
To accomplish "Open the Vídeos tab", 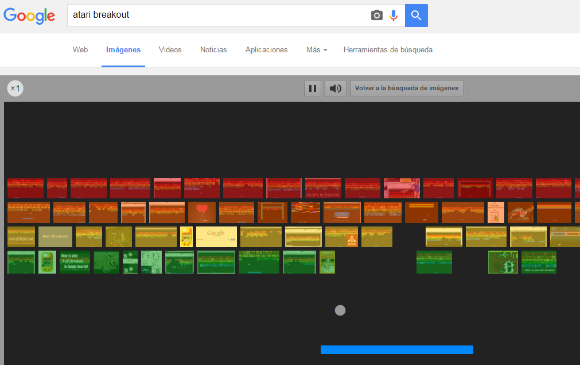I will point(170,50).
